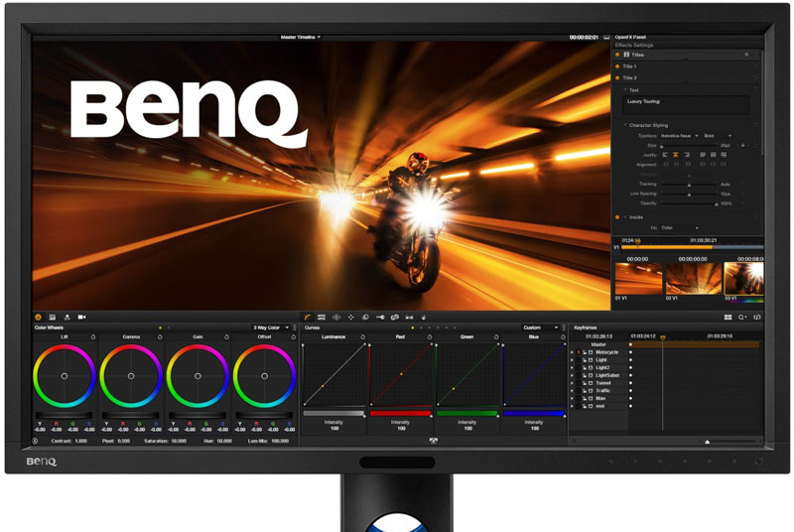This screenshot has height=532, width=794.
Task: Select the Master keyframe row
Action: pos(598,344)
